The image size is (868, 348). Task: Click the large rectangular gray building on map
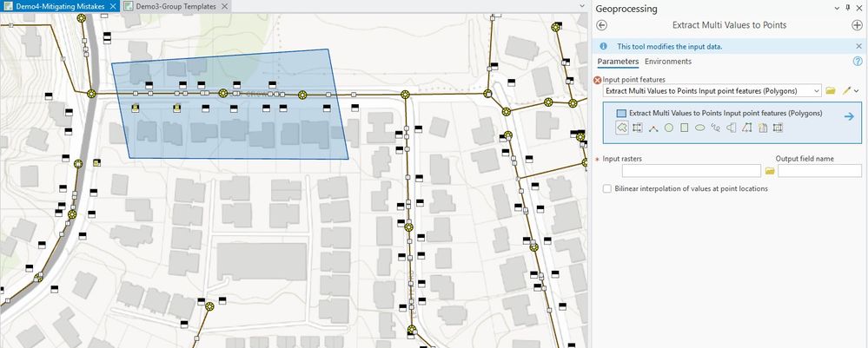262,261
